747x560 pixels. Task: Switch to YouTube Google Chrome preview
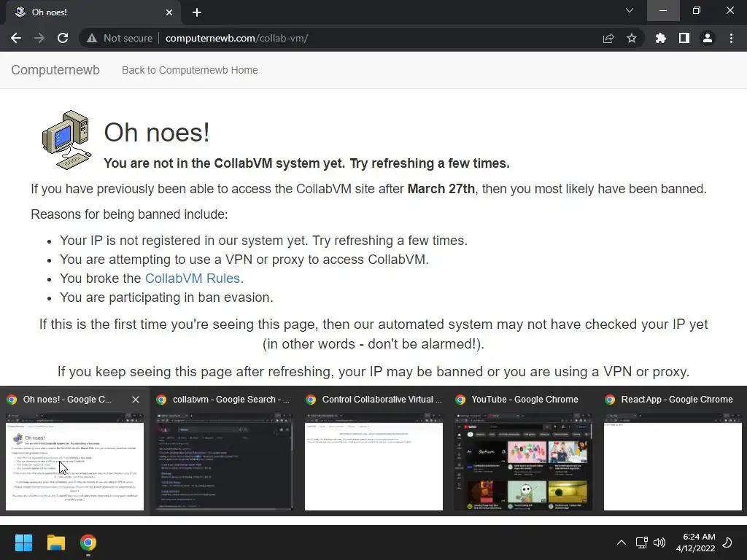coord(523,451)
